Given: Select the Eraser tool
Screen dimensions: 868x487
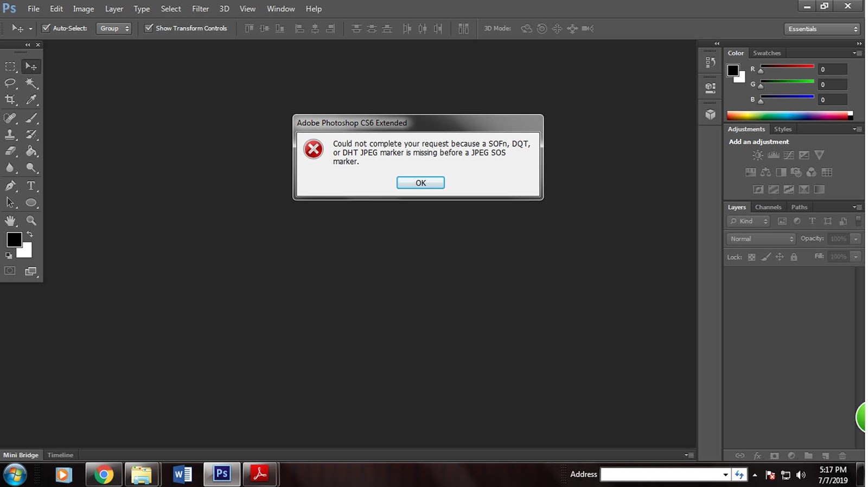Looking at the screenshot, I should pos(10,151).
